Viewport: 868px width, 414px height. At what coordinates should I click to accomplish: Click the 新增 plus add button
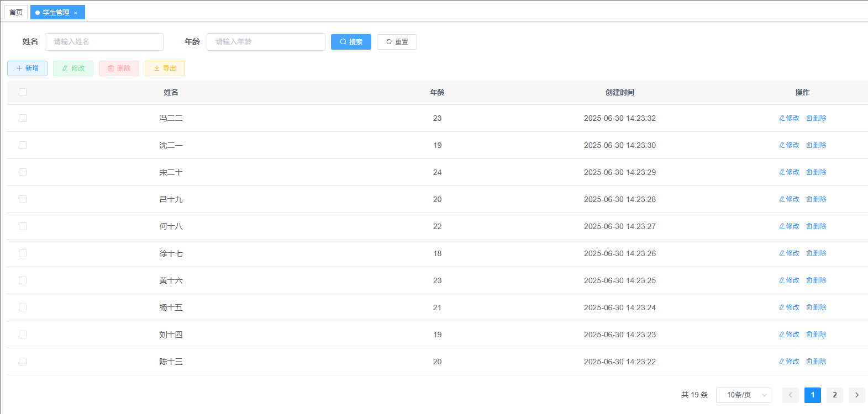point(27,68)
